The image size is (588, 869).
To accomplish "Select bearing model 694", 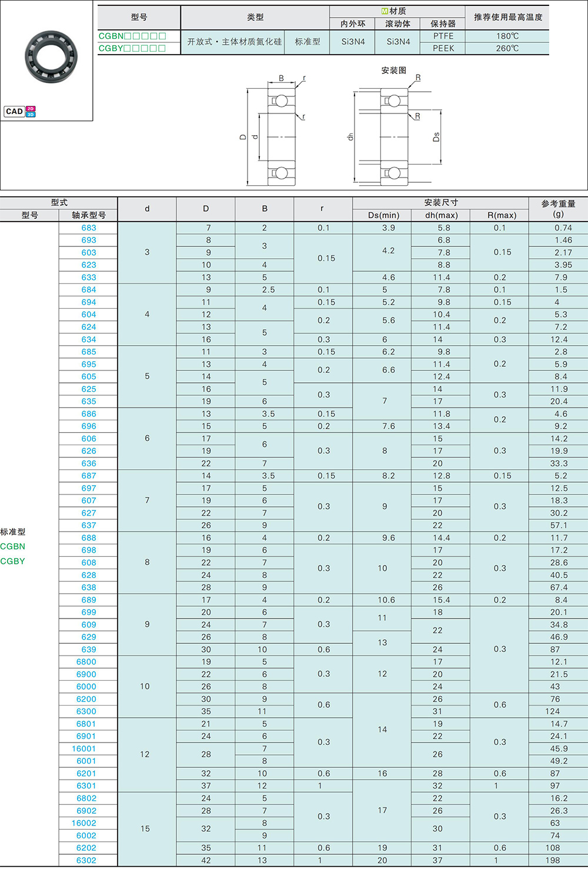I will click(x=89, y=302).
